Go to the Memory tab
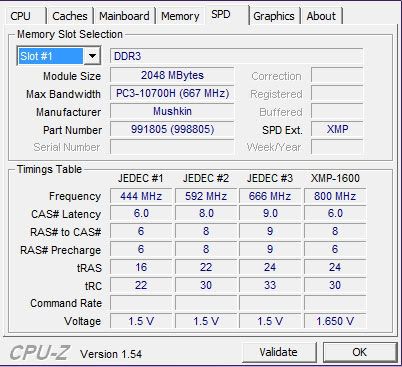This screenshot has height=367, width=402. (180, 16)
